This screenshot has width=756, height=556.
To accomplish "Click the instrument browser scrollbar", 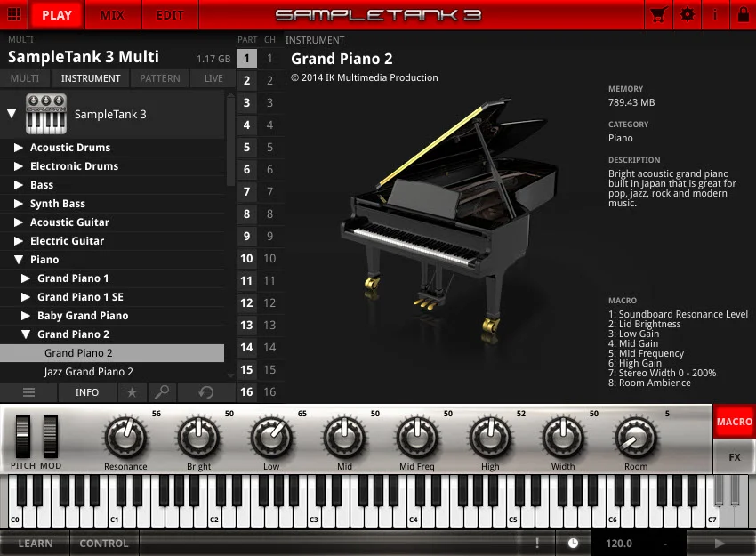I will pos(230,140).
